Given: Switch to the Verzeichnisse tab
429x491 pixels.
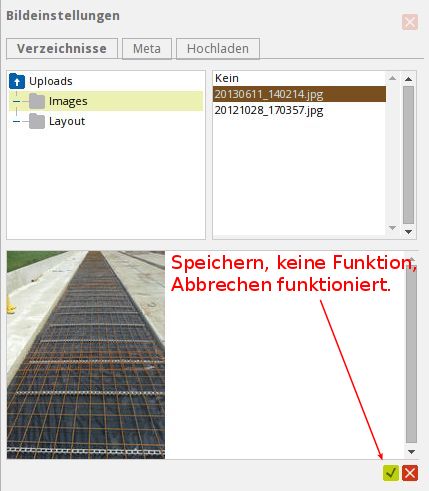Looking at the screenshot, I should (62, 49).
